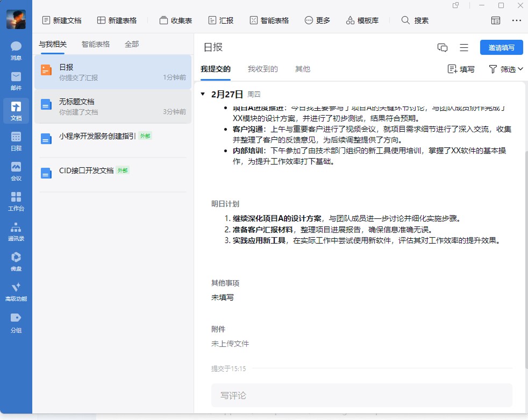Click the 写评论 comment input field

click(x=361, y=395)
